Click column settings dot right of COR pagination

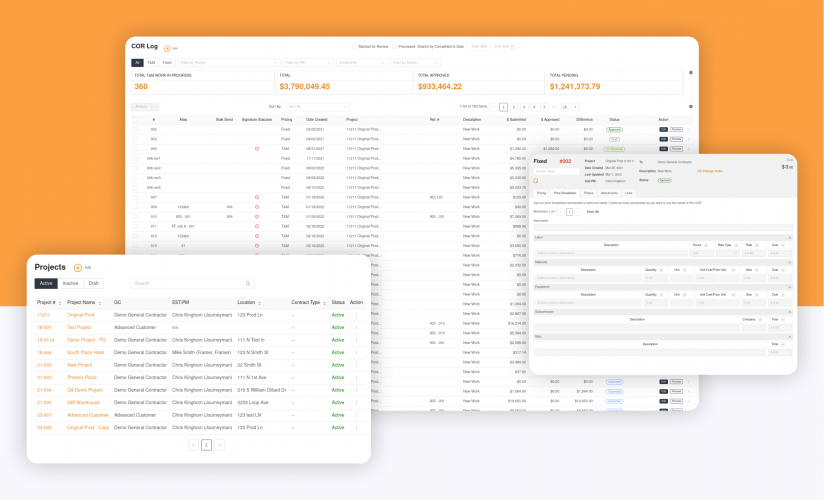pos(691,107)
